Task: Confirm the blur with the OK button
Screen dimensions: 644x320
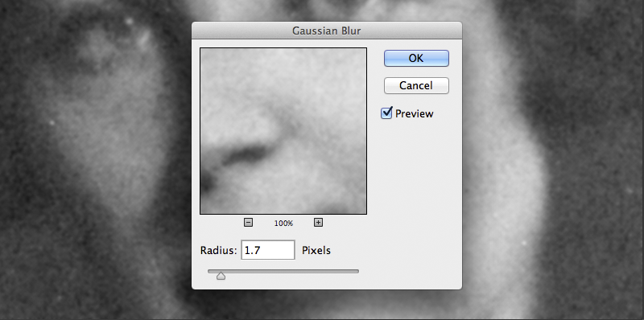Action: pos(416,58)
